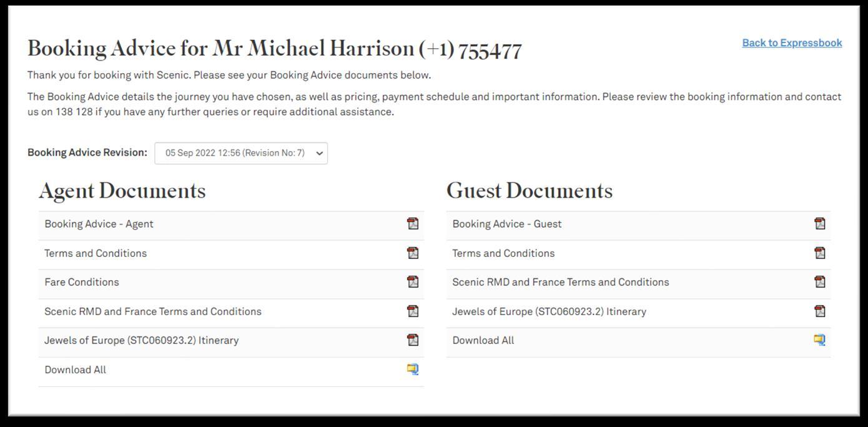868x427 pixels.
Task: Click Guest Documents Download All zip icon
Action: click(x=820, y=340)
